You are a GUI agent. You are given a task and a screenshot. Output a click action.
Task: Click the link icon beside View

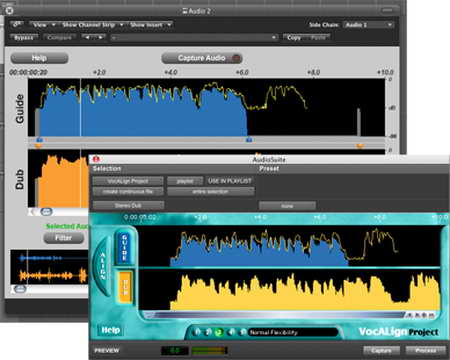pos(17,24)
